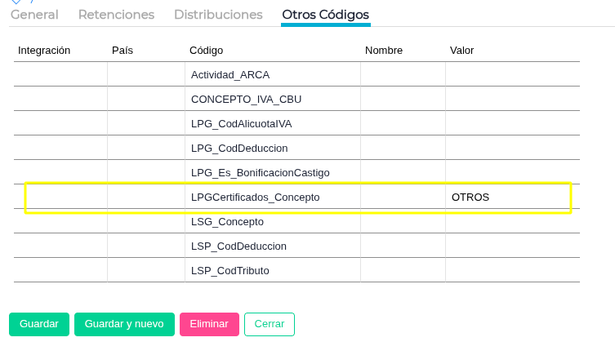Select LPG_Es_BonificacionCastigo code cell
The image size is (615, 364).
273,172
